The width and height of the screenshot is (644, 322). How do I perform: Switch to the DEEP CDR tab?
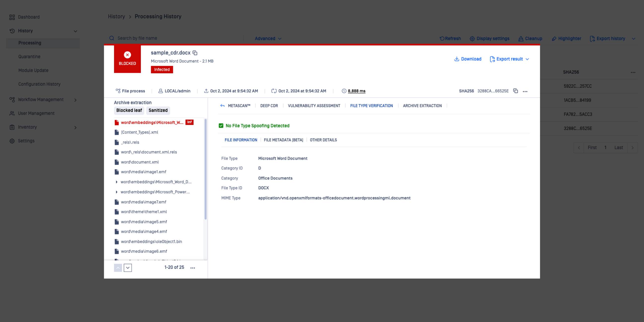click(269, 106)
